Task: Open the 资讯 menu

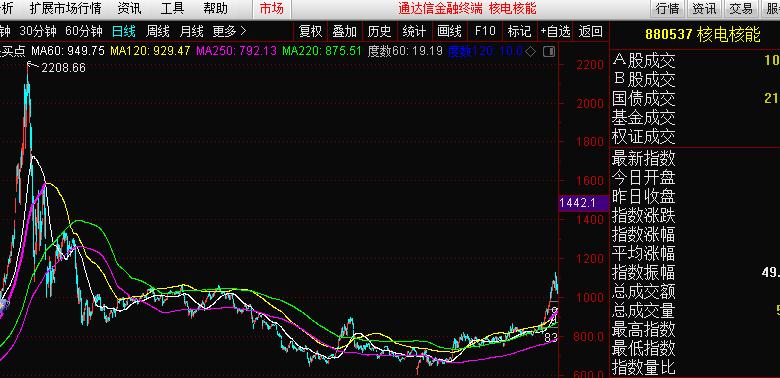Action: [129, 8]
